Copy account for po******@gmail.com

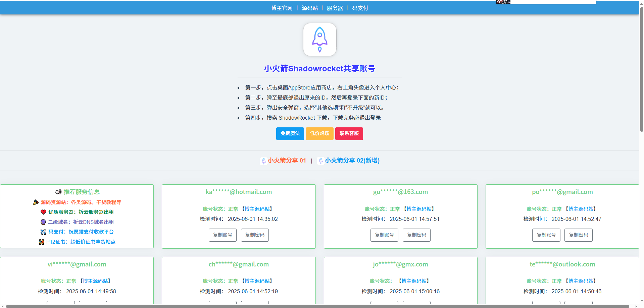click(546, 235)
